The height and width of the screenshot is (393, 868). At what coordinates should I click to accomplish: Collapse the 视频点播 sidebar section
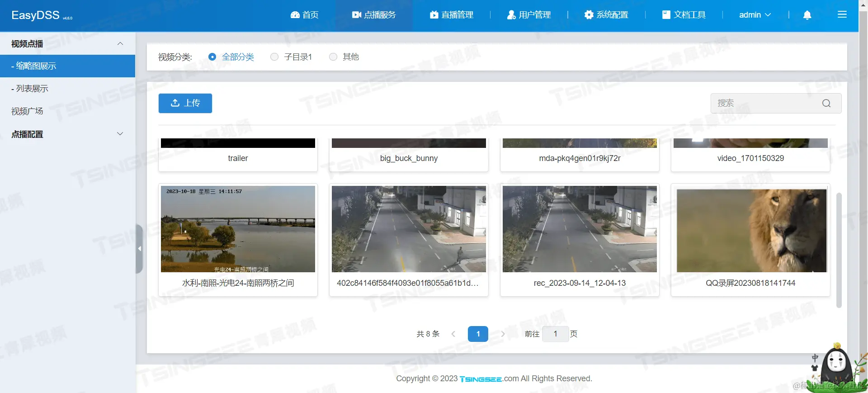[x=68, y=43]
